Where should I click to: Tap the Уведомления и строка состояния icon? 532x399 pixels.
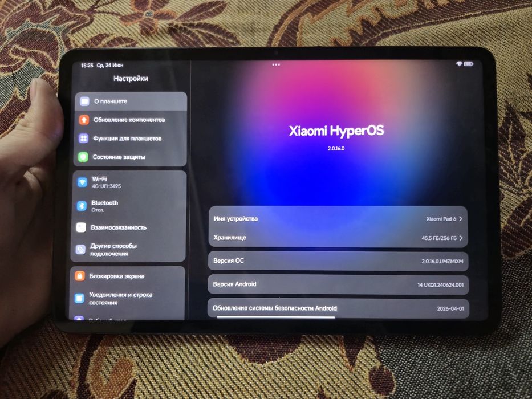click(79, 298)
